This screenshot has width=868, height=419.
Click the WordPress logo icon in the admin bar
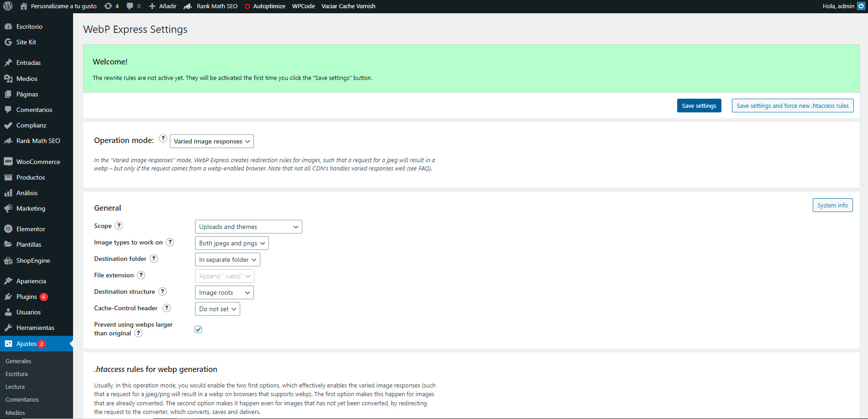click(8, 6)
